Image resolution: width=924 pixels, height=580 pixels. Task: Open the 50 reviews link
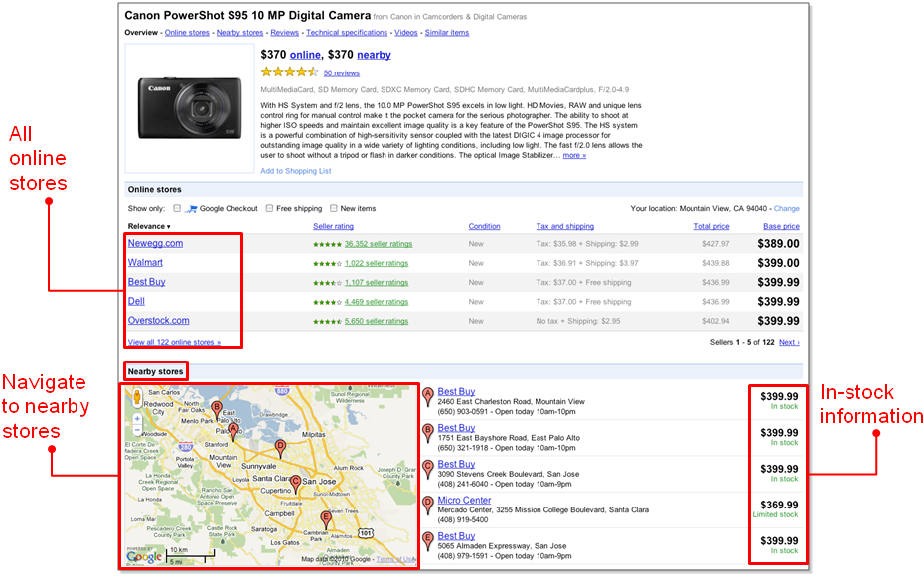341,73
